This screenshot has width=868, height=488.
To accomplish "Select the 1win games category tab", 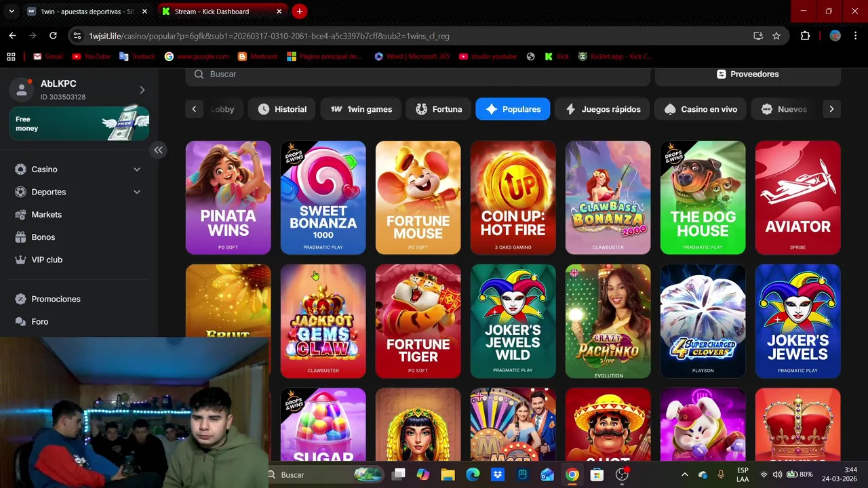I will coord(361,109).
